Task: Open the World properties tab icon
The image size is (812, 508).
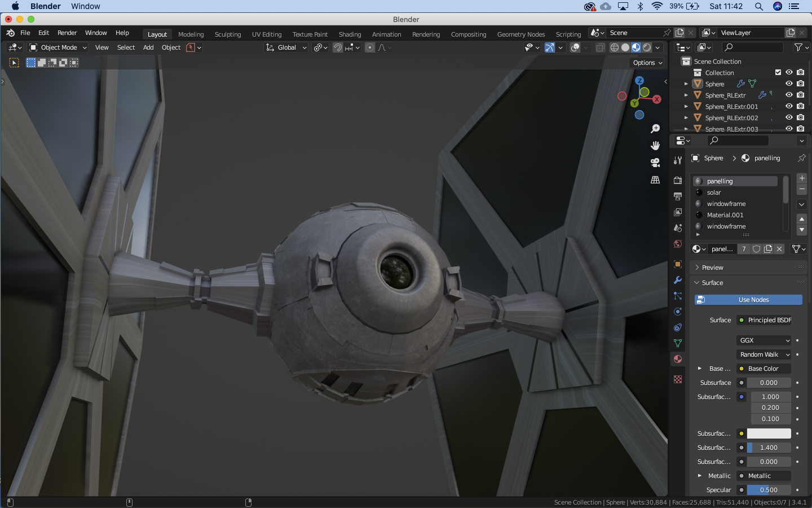Action: (x=678, y=244)
